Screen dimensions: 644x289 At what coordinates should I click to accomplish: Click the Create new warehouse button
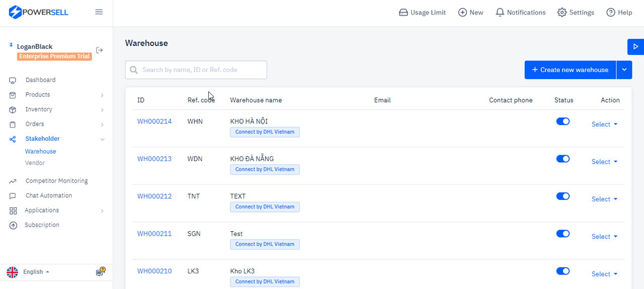click(x=570, y=70)
